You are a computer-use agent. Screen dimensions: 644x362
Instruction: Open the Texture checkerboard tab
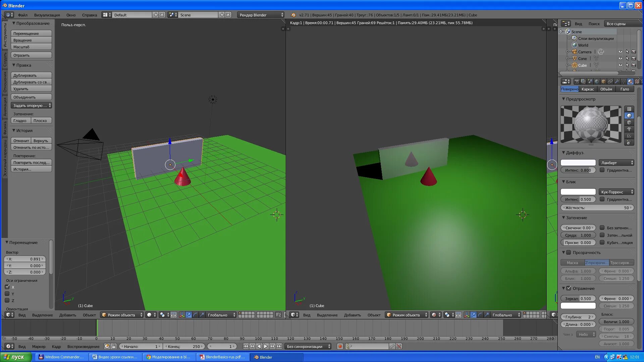[x=637, y=81]
